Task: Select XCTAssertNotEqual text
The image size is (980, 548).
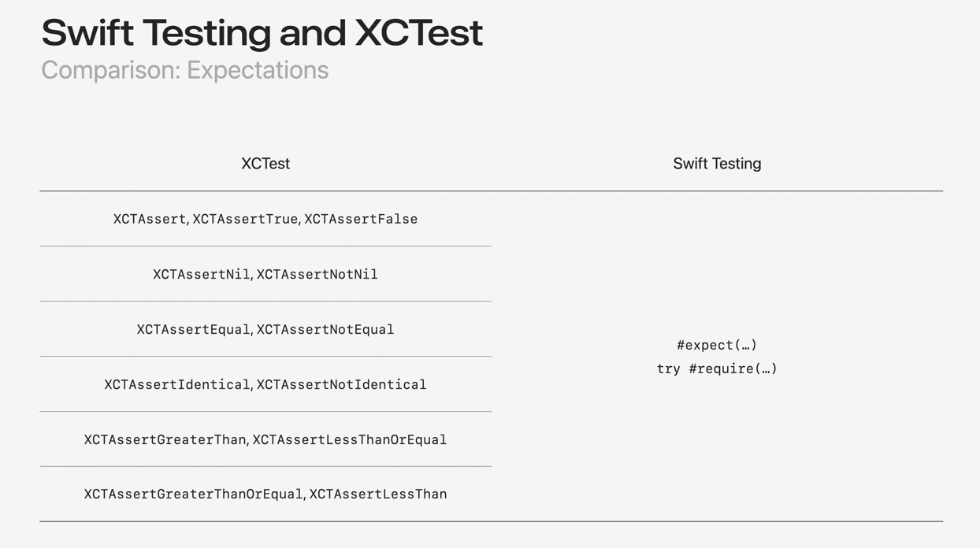Action: click(325, 329)
